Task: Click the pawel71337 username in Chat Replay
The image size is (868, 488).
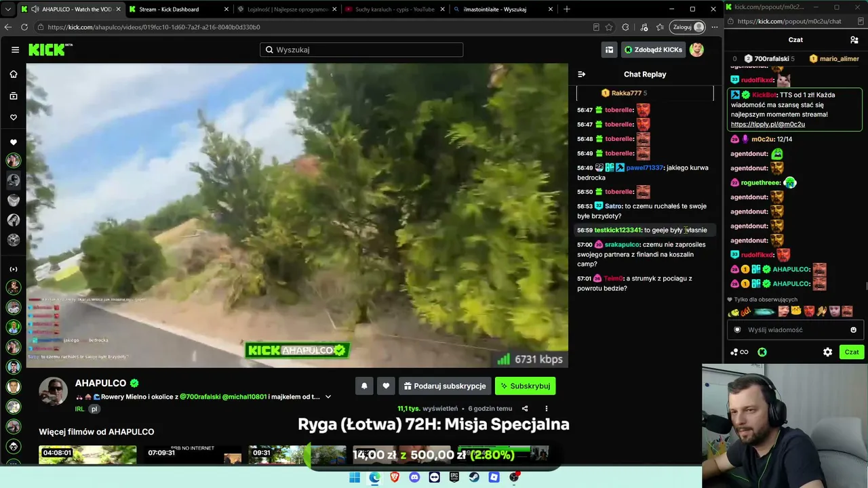Action: pos(645,167)
